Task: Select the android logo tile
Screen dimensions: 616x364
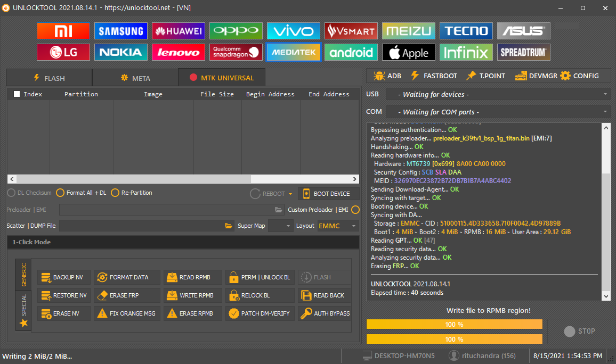Action: [x=351, y=52]
